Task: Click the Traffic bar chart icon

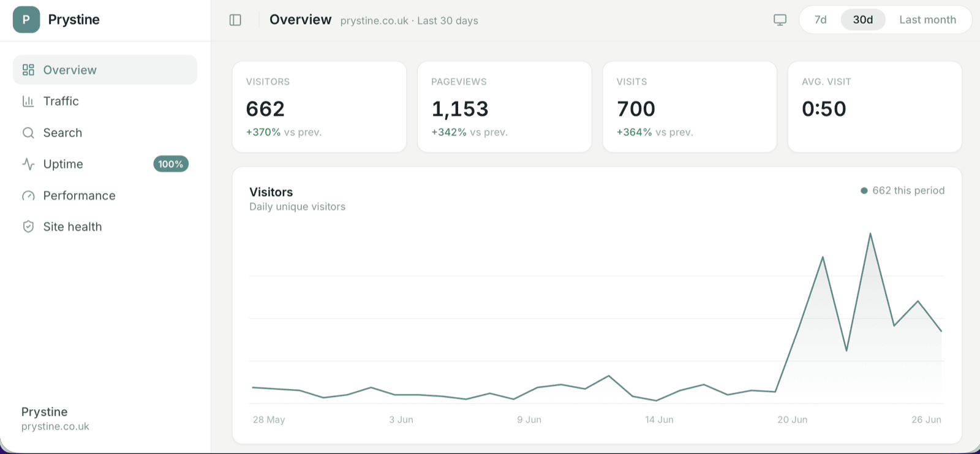Action: [x=28, y=101]
